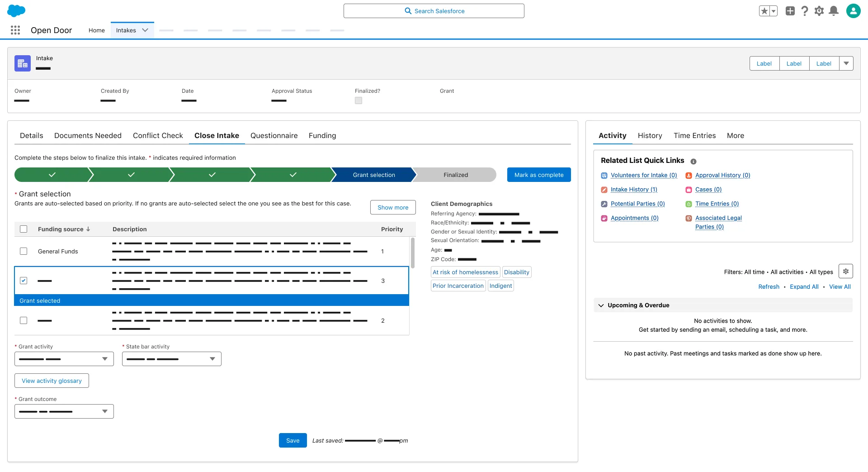
Task: Open the notifications bell icon
Action: pos(834,11)
